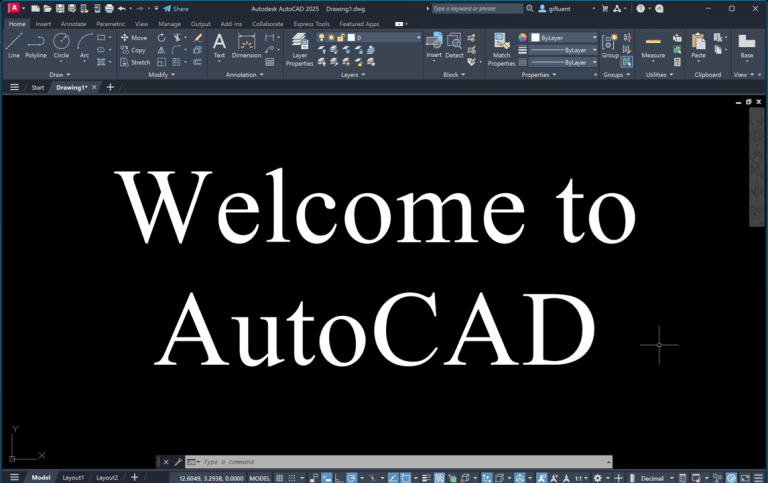Switch to Layout1 tab
The width and height of the screenshot is (768, 483).
click(73, 477)
